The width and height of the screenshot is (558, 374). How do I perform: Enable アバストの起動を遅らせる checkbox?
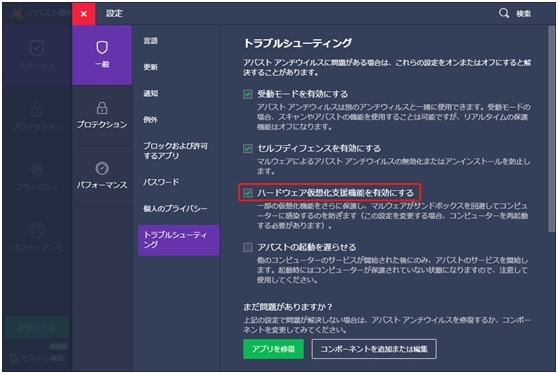pos(248,247)
